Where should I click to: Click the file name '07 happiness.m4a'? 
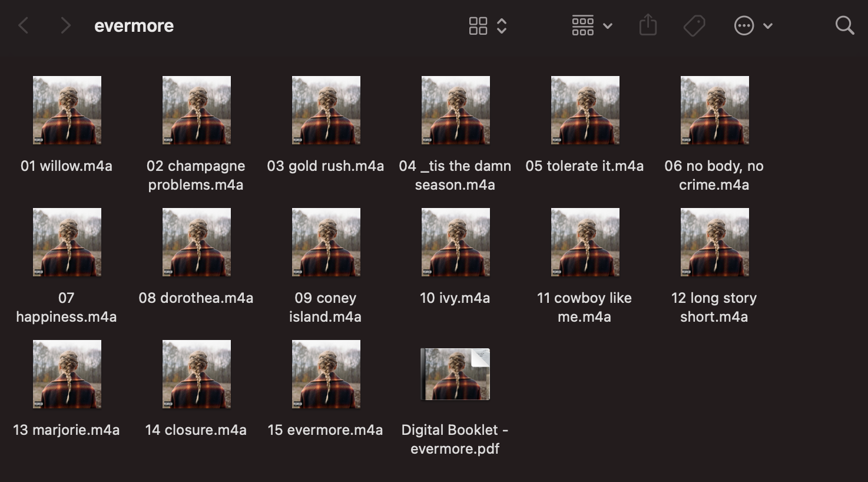[67, 308]
